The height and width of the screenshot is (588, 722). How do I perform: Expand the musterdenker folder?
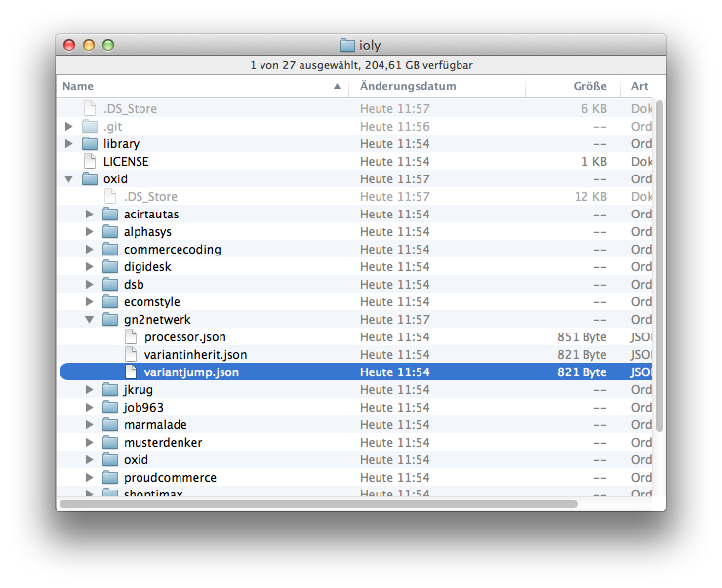pos(90,442)
